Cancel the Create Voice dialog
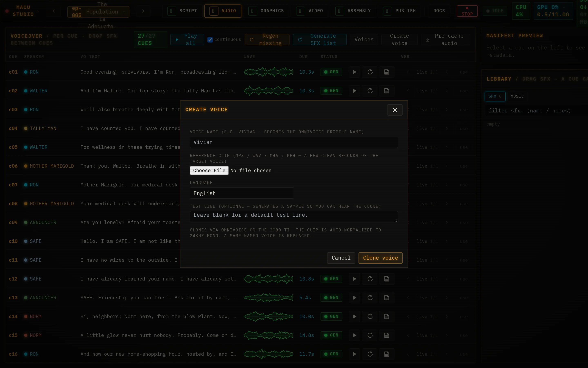Image resolution: width=588 pixels, height=368 pixels. 341,258
